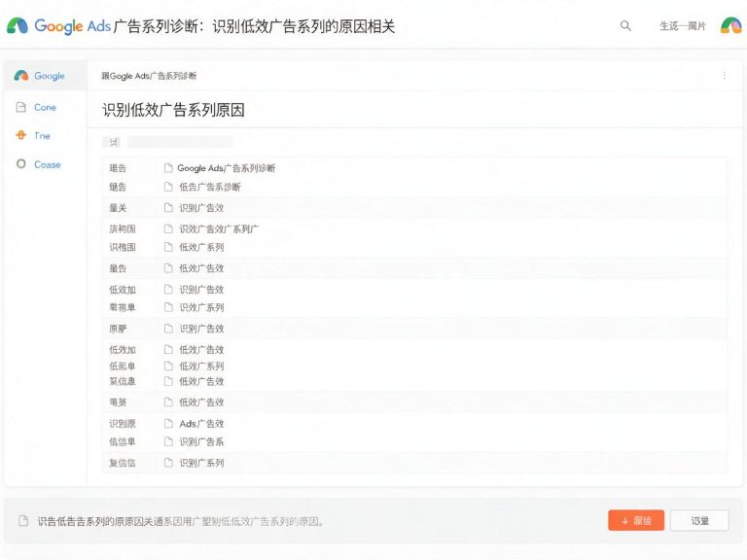This screenshot has width=747, height=560.
Task: Select the Ads广告效 entry
Action: pos(201,423)
